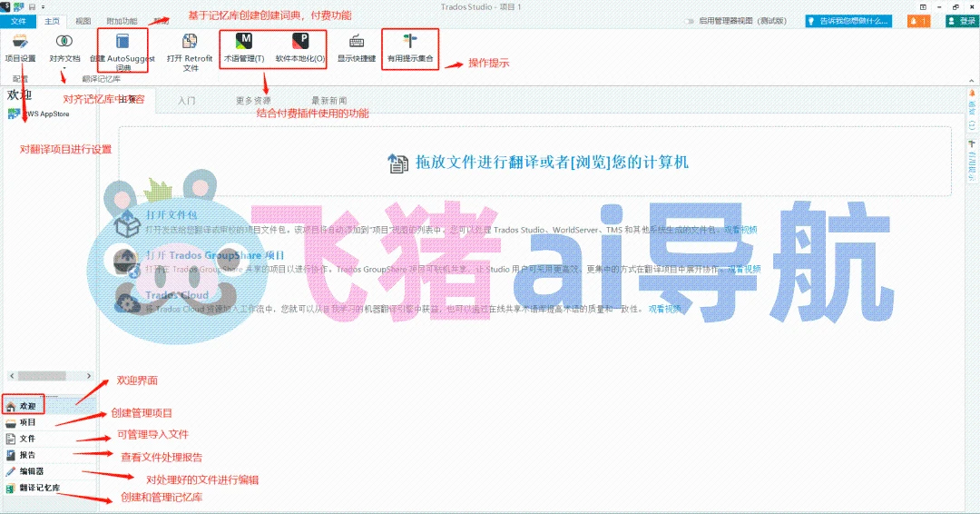Open RWS AppStore in welcome sidebar

click(x=39, y=114)
